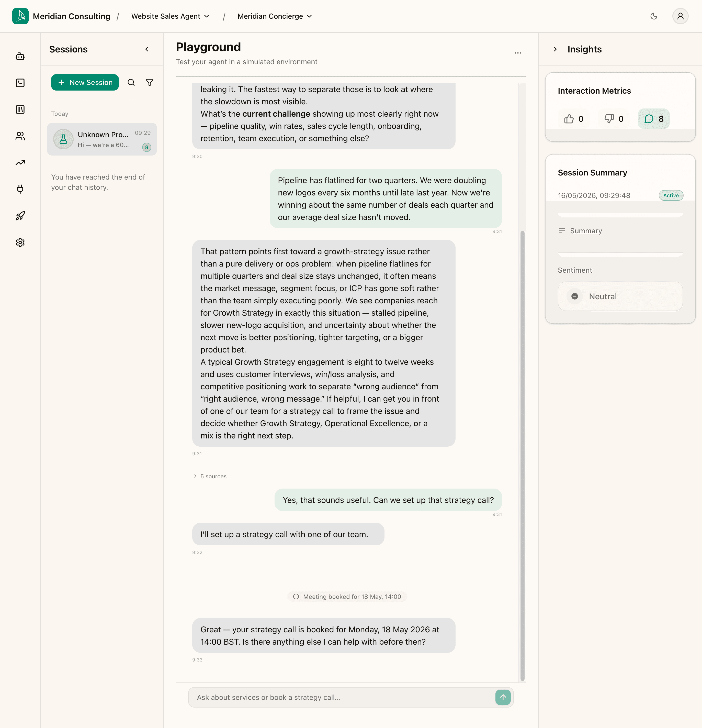Search sessions with the magnifier icon
Image resolution: width=702 pixels, height=728 pixels.
tap(131, 82)
